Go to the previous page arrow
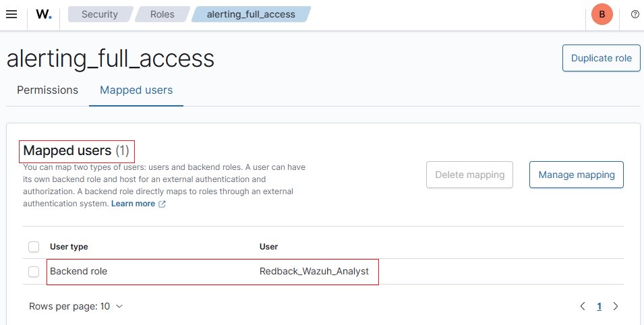Viewport: 644px width, 325px height. click(583, 306)
